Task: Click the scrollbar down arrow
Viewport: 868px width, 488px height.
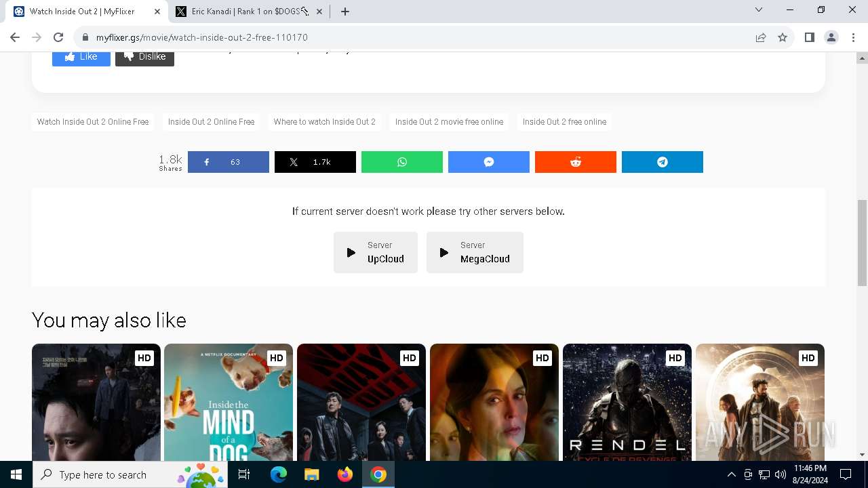Action: pyautogui.click(x=862, y=455)
